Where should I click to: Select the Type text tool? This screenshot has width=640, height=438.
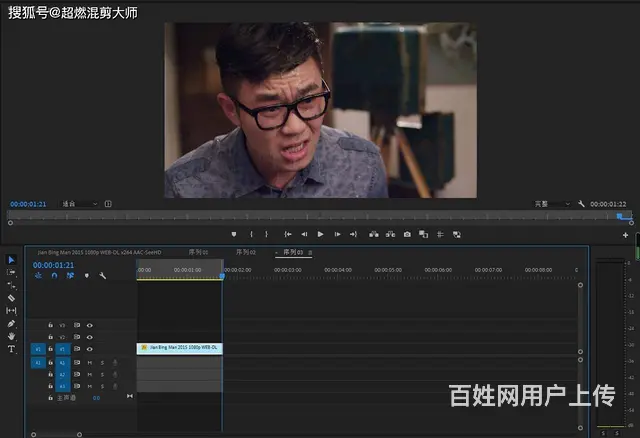12,350
